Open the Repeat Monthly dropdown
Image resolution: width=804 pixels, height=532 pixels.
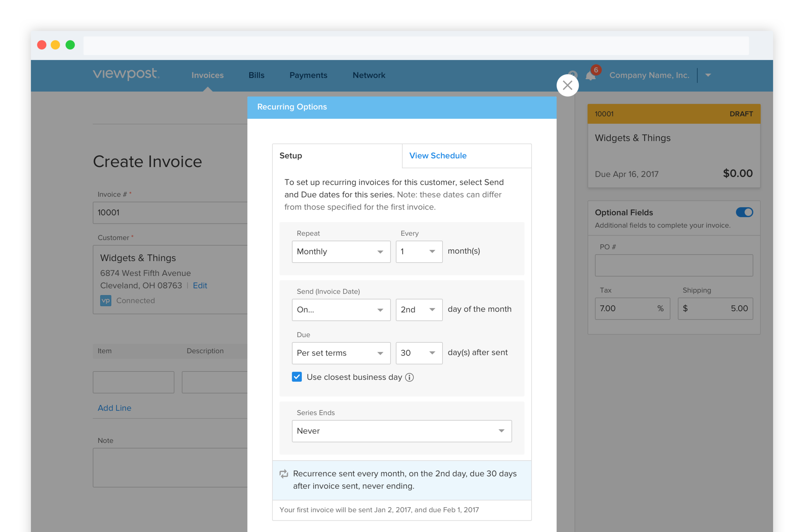pyautogui.click(x=341, y=252)
